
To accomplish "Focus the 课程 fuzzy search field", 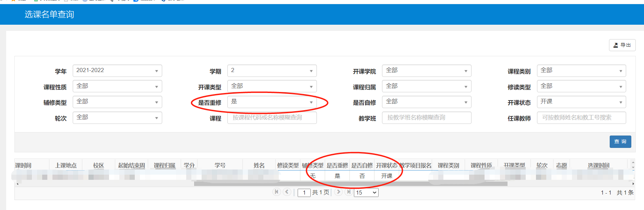I will click(x=272, y=118).
